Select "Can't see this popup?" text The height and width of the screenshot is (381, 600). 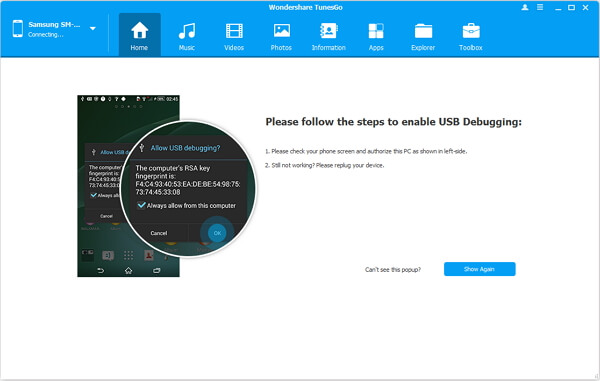coord(393,269)
